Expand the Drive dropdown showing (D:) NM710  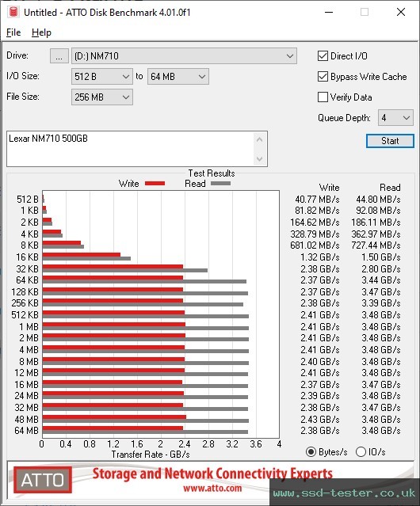[x=184, y=56]
